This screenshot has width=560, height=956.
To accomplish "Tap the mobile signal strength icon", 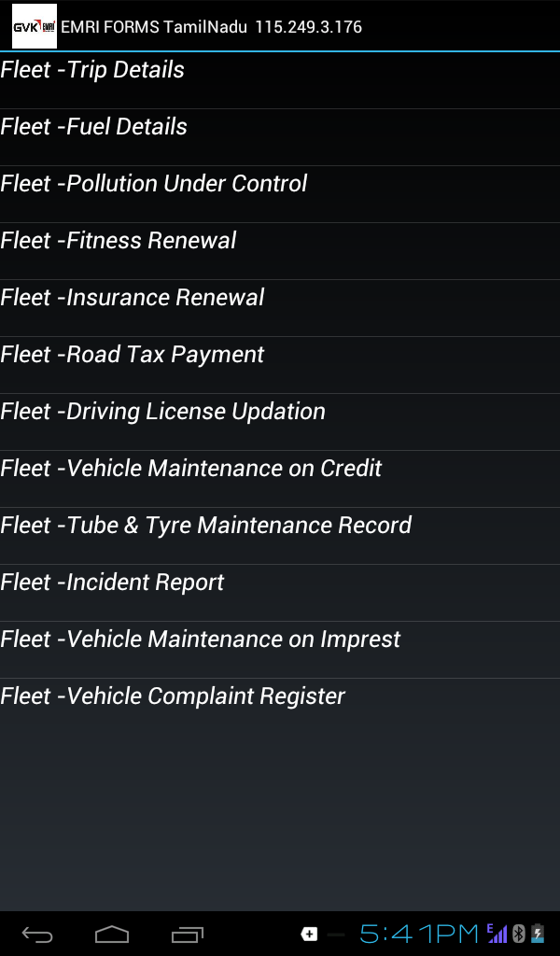I will [x=497, y=934].
